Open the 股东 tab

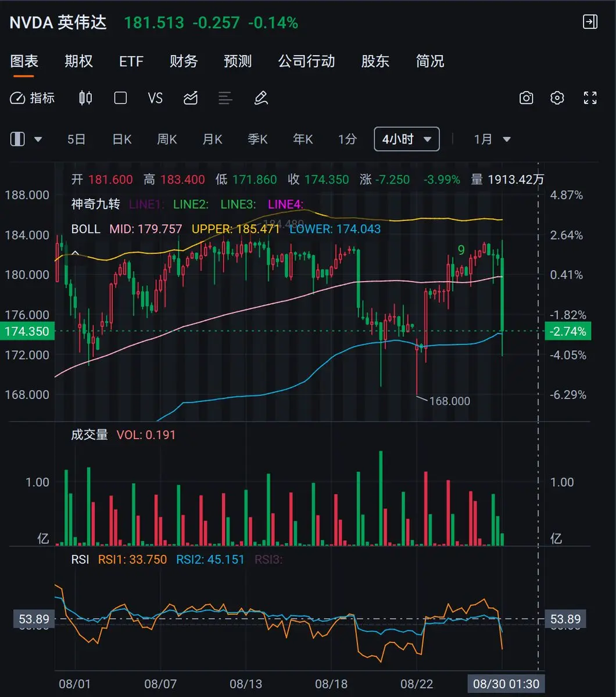pyautogui.click(x=375, y=61)
